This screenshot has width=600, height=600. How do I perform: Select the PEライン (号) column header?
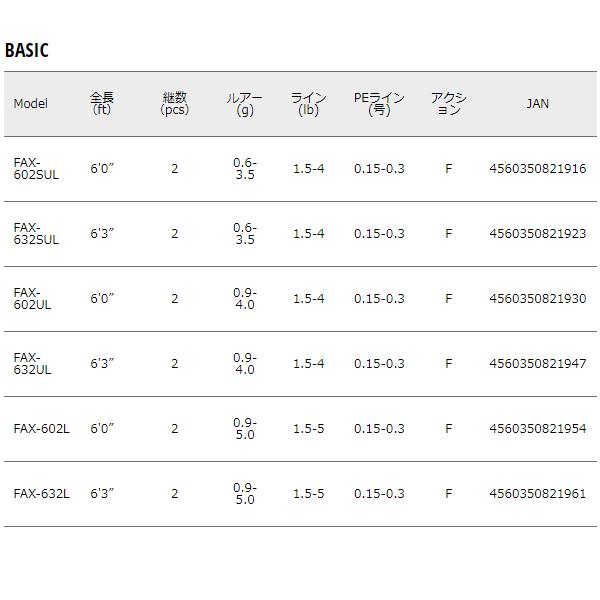[x=379, y=104]
